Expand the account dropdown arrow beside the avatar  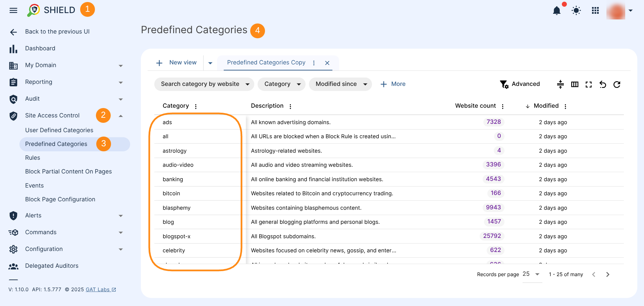pyautogui.click(x=631, y=11)
